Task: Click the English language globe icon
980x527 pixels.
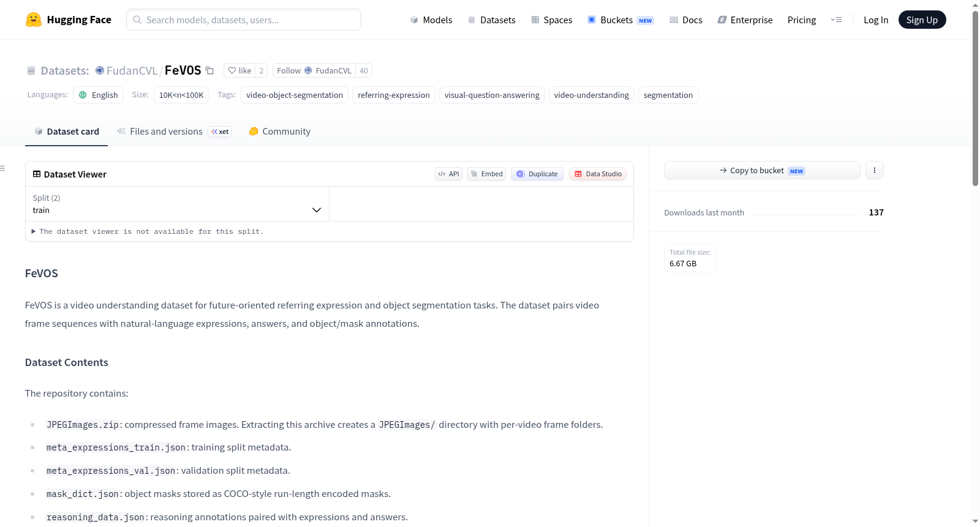Action: [x=83, y=95]
